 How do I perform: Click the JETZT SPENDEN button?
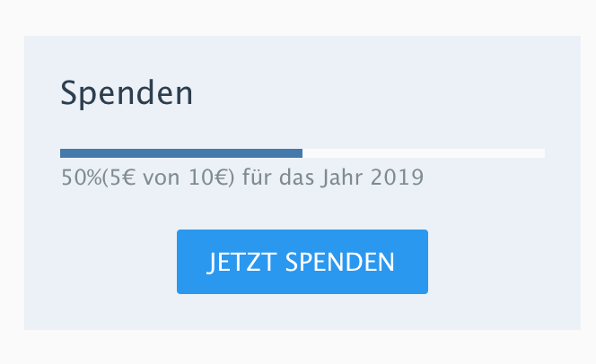(302, 262)
